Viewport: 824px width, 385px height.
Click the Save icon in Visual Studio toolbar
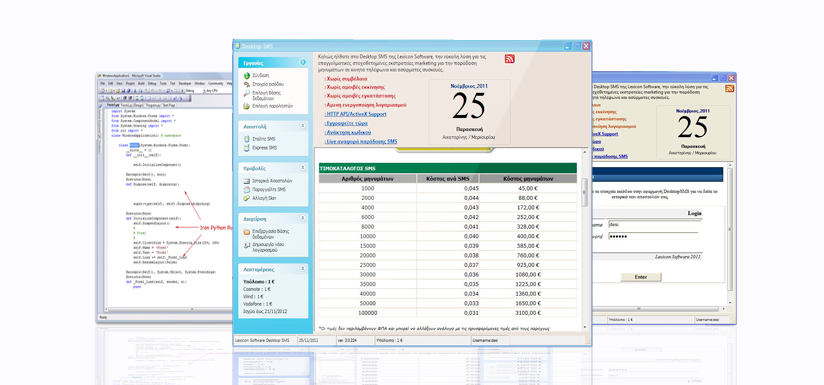click(x=123, y=91)
